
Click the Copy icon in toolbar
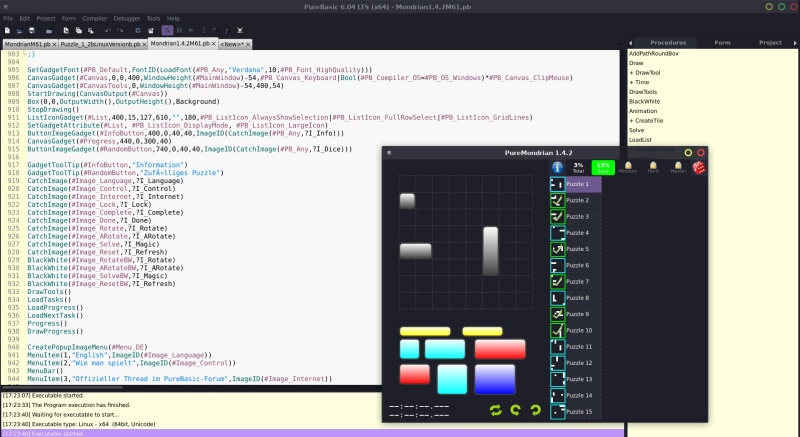79,31
